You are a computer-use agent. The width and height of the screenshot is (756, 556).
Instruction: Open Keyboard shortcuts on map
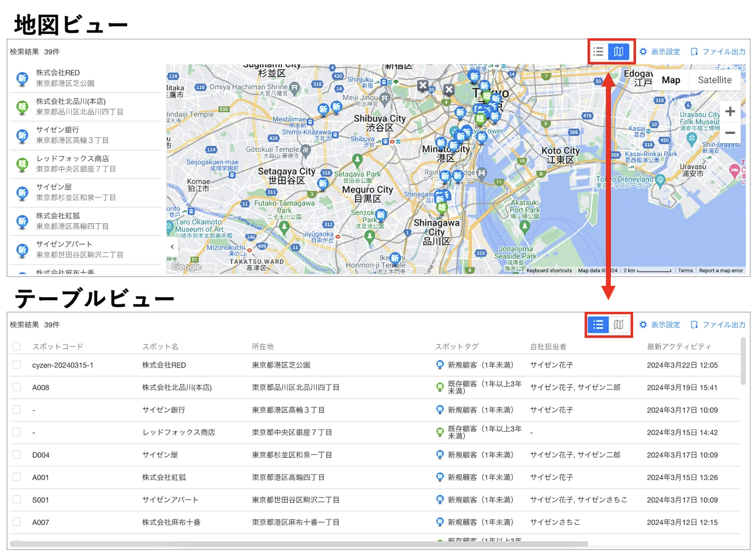tap(549, 270)
